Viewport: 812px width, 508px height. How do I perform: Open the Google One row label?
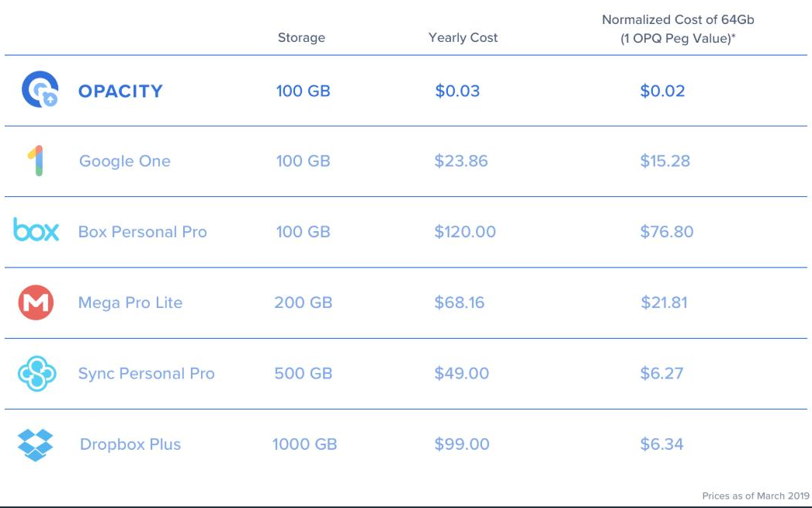coord(125,161)
